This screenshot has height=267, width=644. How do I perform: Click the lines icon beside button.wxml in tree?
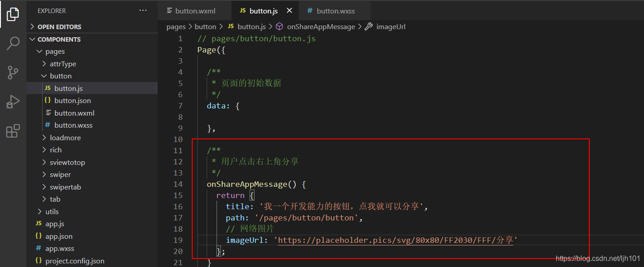48,113
